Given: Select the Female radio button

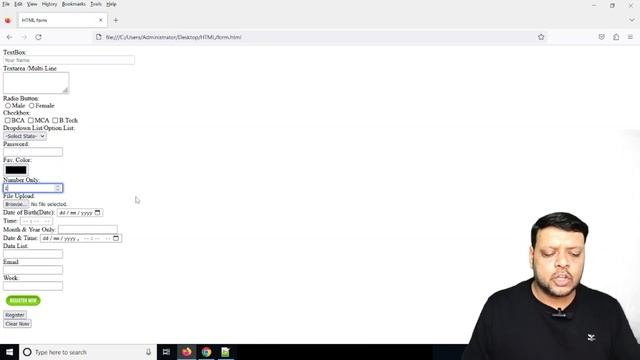Looking at the screenshot, I should pos(31,106).
